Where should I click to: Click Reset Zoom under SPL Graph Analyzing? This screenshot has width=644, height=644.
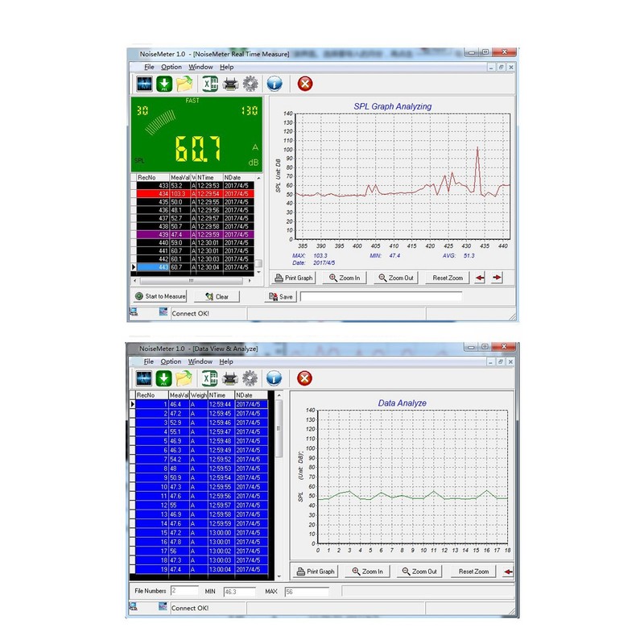click(x=448, y=278)
